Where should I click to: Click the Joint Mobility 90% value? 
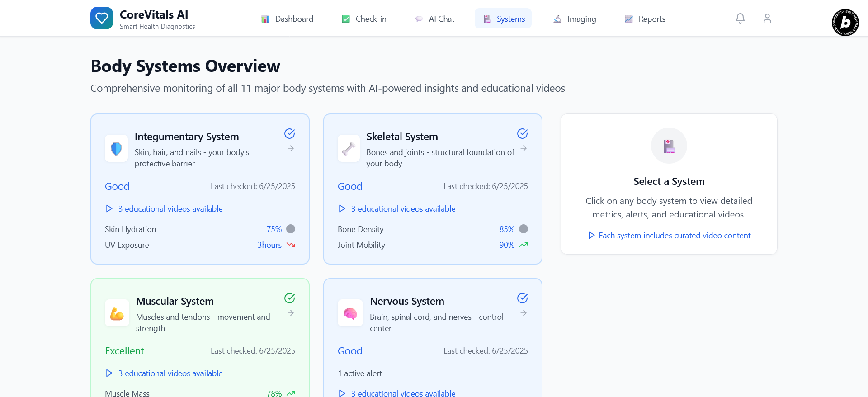pos(507,245)
